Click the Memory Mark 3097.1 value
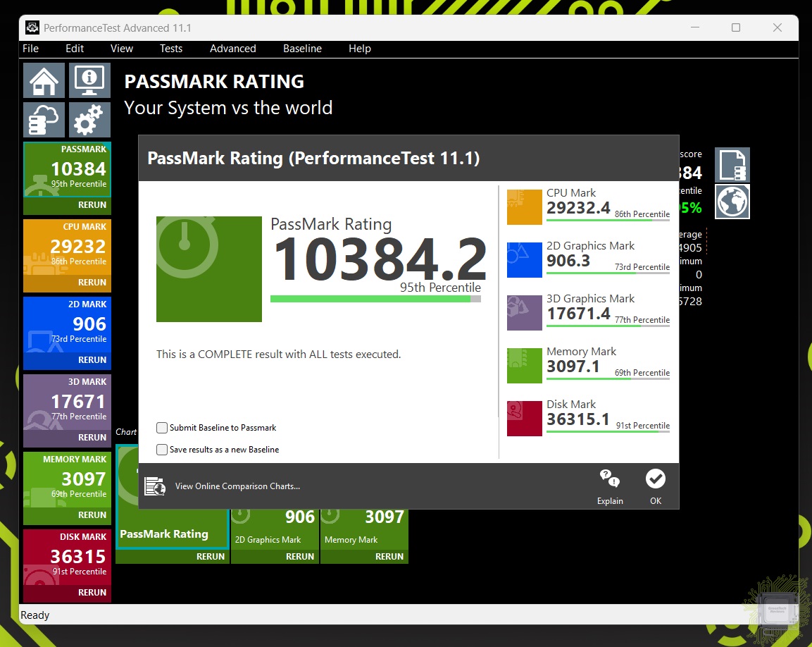The image size is (812, 647). point(573,366)
